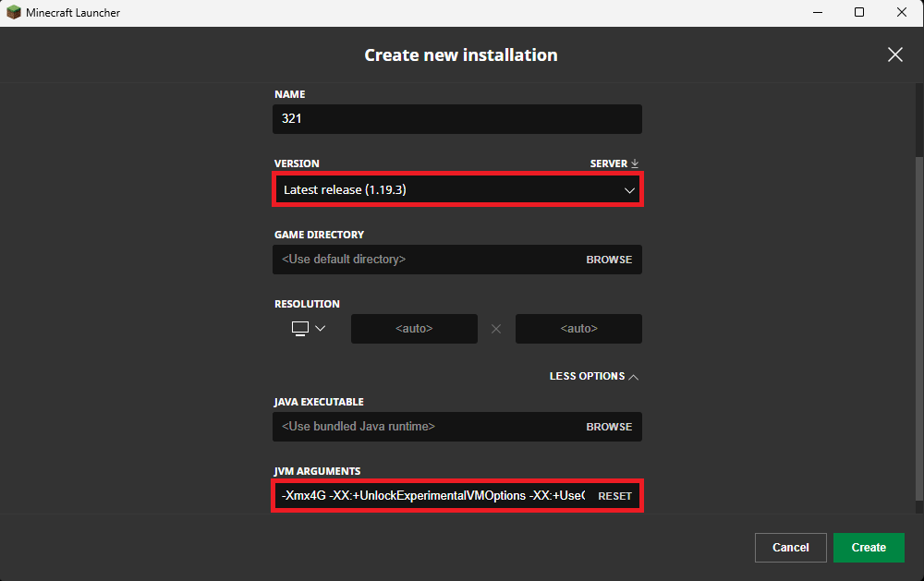Click the JVM arguments text field
Image resolution: width=924 pixels, height=581 pixels.
(x=433, y=495)
